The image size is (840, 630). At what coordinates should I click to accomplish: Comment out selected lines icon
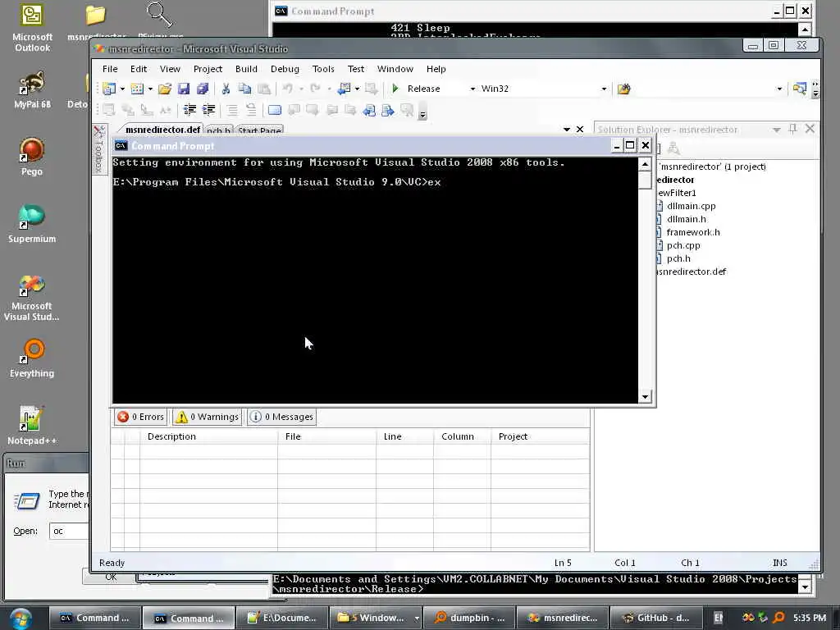pyautogui.click(x=232, y=111)
